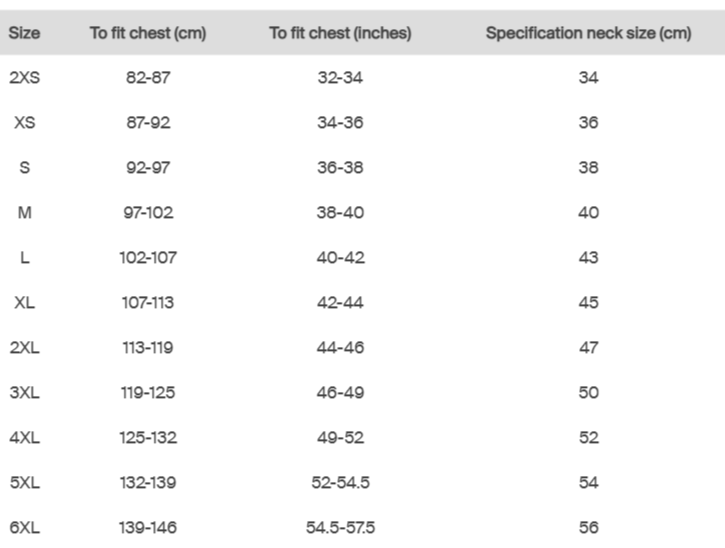Click the 4XL size label
This screenshot has width=725, height=548.
coord(24,438)
